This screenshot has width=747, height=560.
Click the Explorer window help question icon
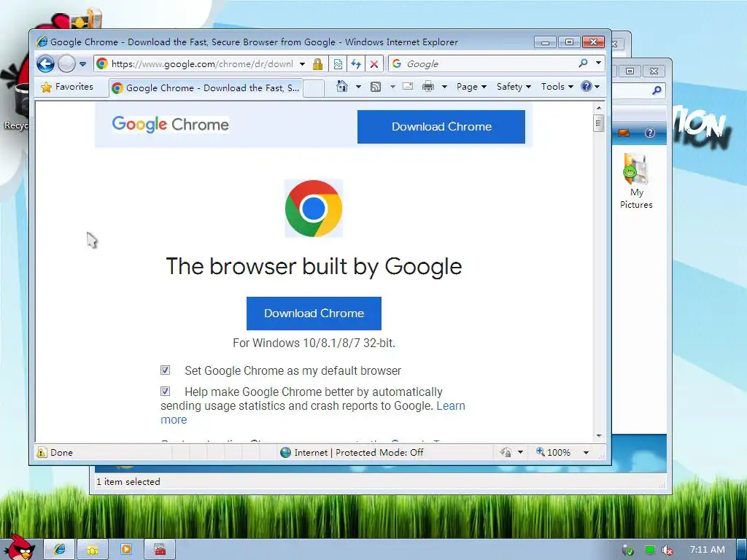[x=650, y=133]
